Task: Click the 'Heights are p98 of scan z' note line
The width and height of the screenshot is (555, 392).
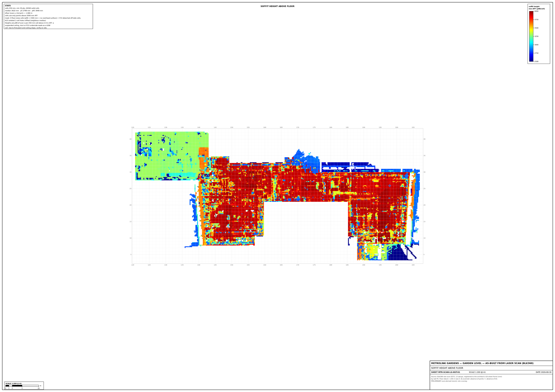Action: coord(29,23)
